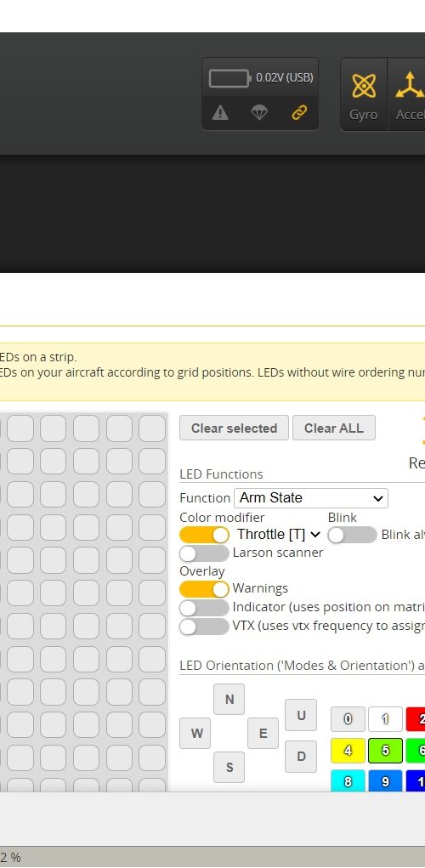The width and height of the screenshot is (425, 868).
Task: Click the failsafe parachute status icon
Action: [259, 113]
